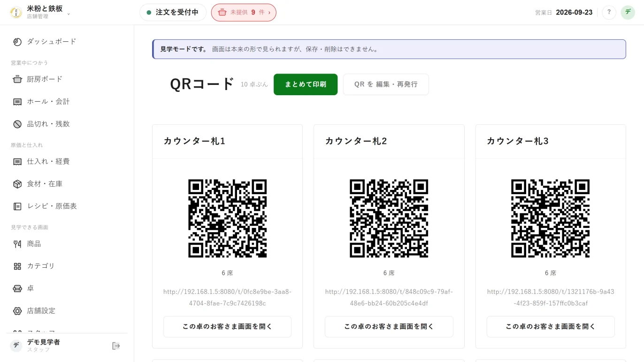
Task: Click the URL text under カウンター札3
Action: pos(551,297)
